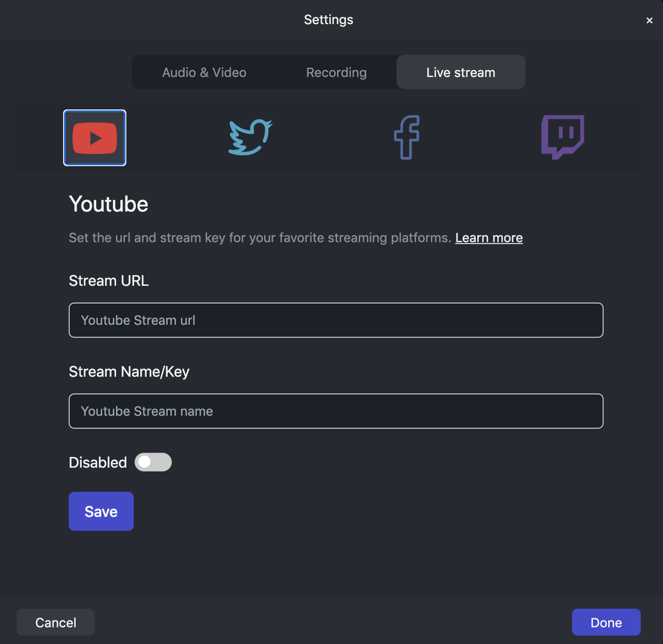Image resolution: width=663 pixels, height=644 pixels.
Task: Save the stream settings
Action: click(101, 511)
